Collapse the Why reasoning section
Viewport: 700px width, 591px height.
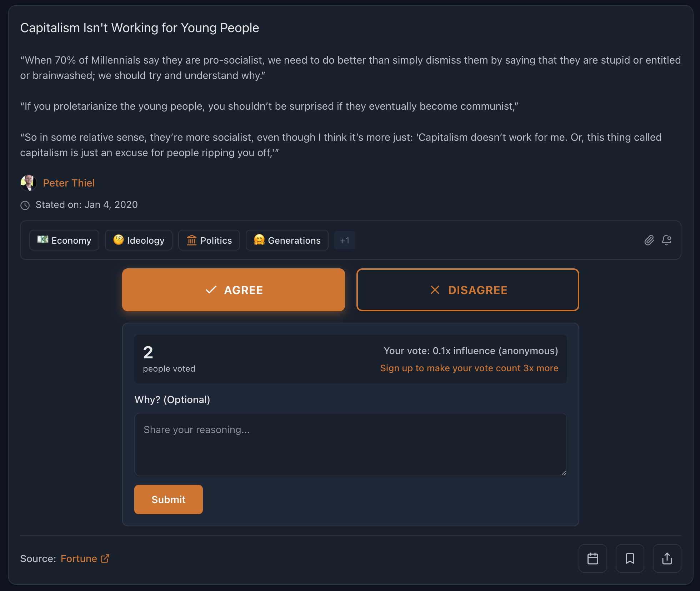click(172, 399)
